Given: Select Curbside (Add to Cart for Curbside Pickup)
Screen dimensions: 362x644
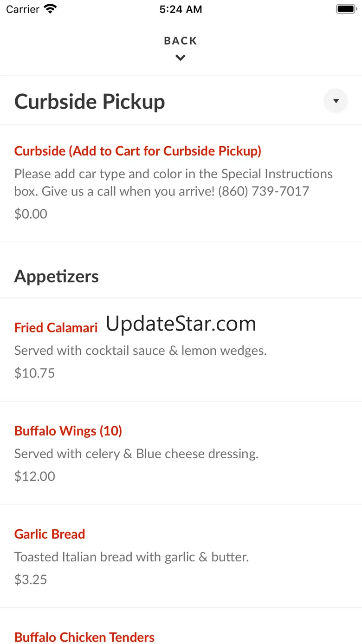Looking at the screenshot, I should coord(138,151).
